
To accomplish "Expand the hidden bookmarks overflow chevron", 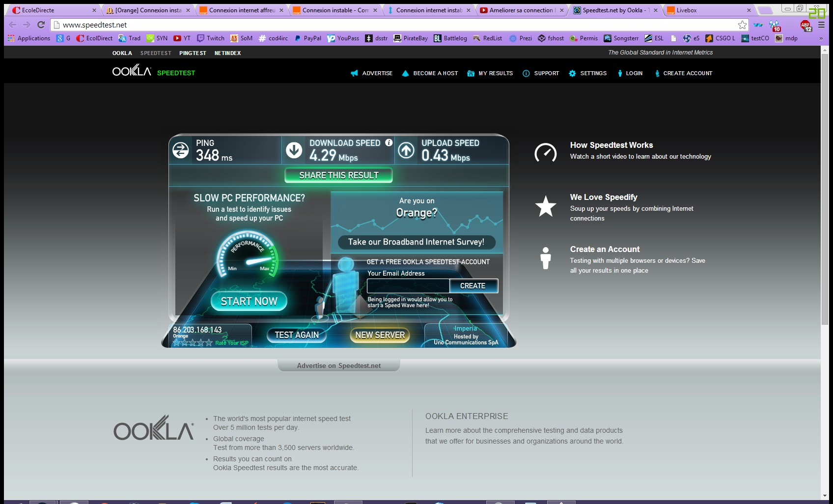I will tap(821, 38).
